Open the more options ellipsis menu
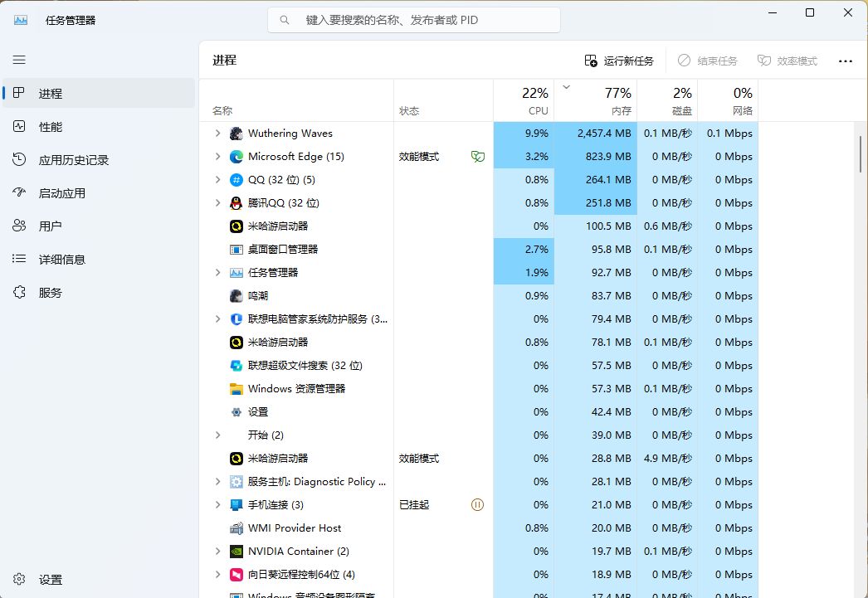Screen dimensions: 868x598 point(846,61)
